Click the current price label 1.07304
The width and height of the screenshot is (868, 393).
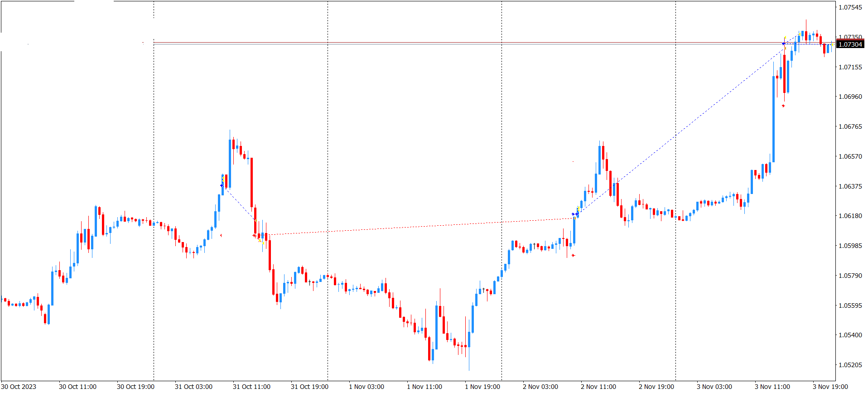pos(850,44)
